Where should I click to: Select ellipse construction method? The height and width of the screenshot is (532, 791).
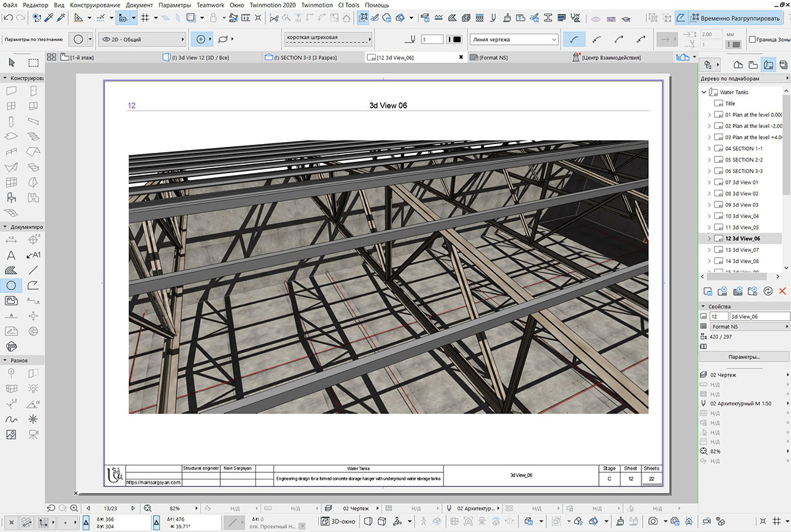(x=223, y=39)
